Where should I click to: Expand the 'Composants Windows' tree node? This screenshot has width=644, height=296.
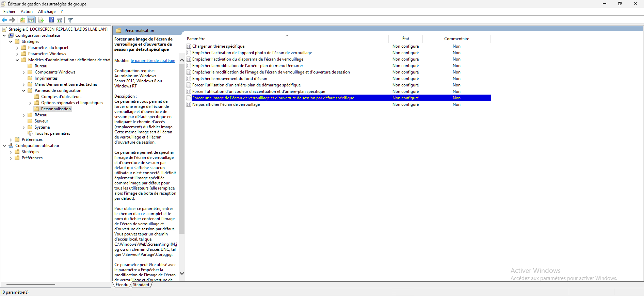pyautogui.click(x=24, y=72)
